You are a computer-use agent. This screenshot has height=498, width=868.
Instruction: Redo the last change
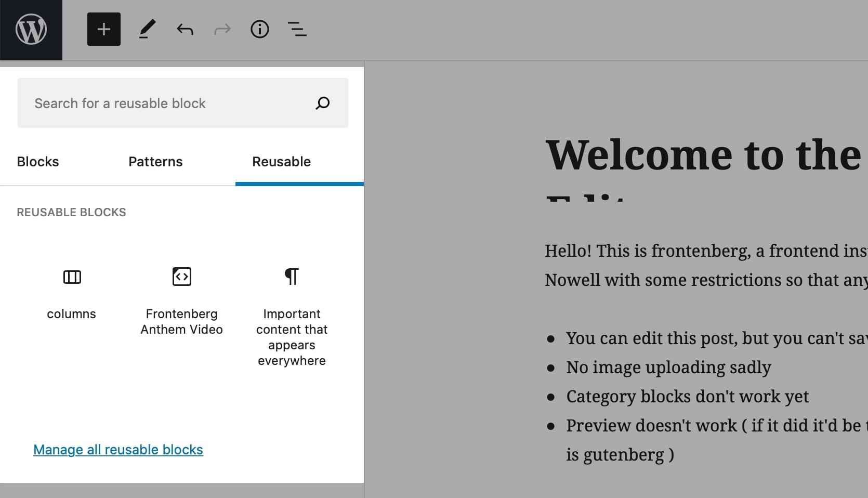[222, 29]
